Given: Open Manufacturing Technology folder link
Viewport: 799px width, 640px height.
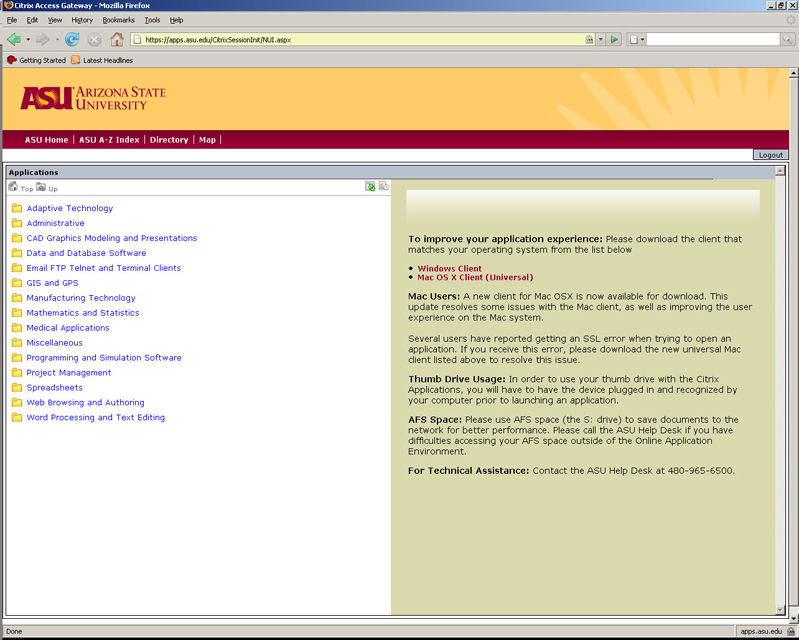Looking at the screenshot, I should (x=81, y=298).
